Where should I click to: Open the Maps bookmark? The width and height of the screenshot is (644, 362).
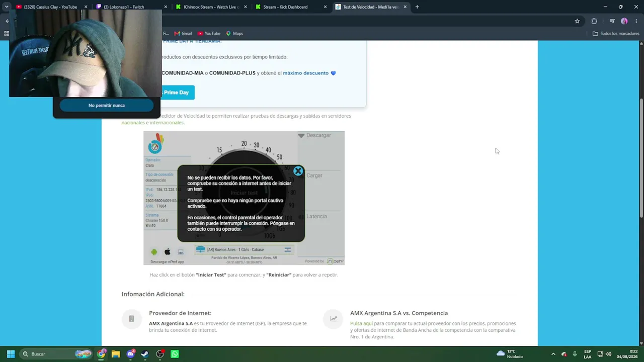(234, 34)
